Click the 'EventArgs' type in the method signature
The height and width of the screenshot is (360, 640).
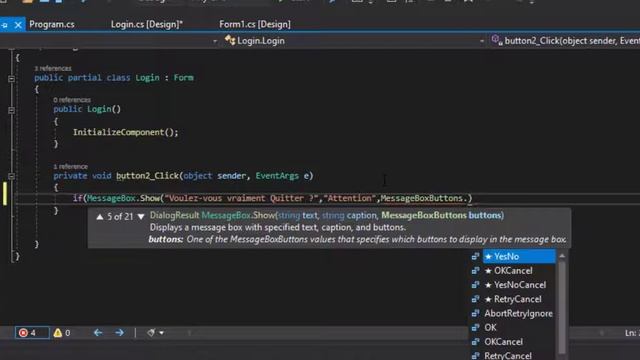(277, 176)
